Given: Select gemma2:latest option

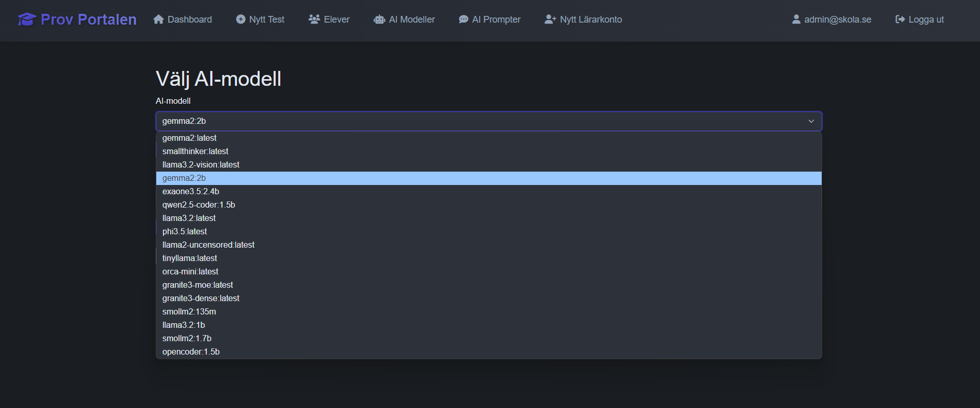Looking at the screenshot, I should pos(488,138).
